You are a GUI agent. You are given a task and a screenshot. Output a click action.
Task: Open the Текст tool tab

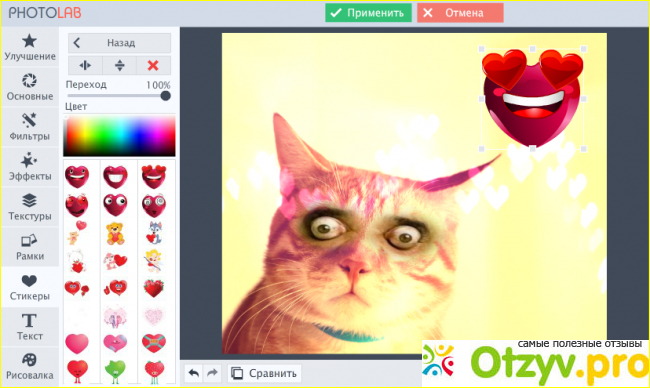30,327
